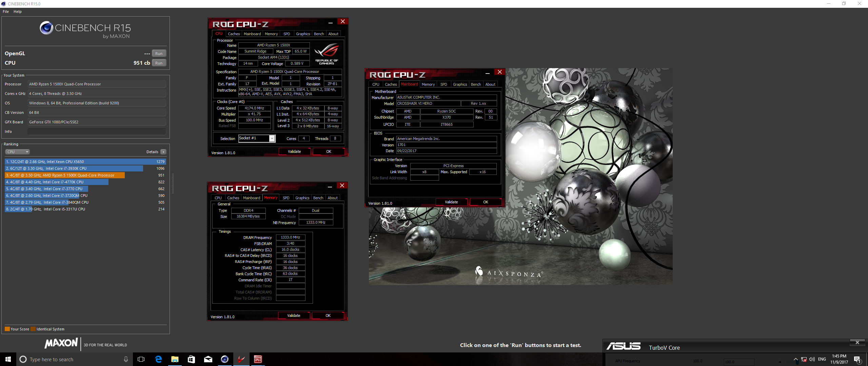Screen dimensions: 868x366
Task: Select the Ryzen 5 1500X ranking row
Action: pos(85,175)
